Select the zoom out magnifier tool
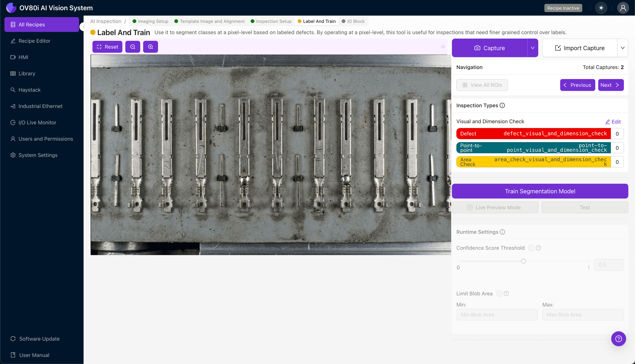This screenshot has height=364, width=635. 133,47
